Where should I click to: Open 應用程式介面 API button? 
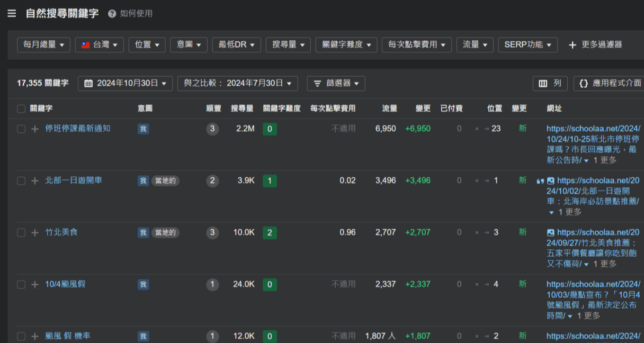tap(609, 83)
